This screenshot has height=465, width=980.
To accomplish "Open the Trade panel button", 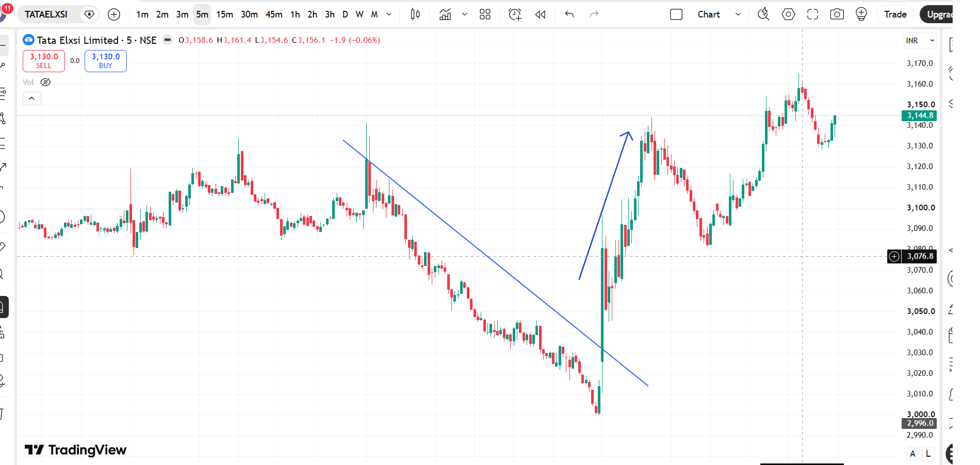I will click(x=895, y=14).
